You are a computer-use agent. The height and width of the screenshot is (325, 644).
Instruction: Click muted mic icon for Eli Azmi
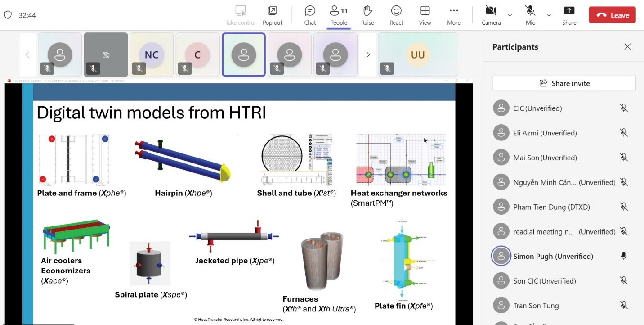(623, 133)
